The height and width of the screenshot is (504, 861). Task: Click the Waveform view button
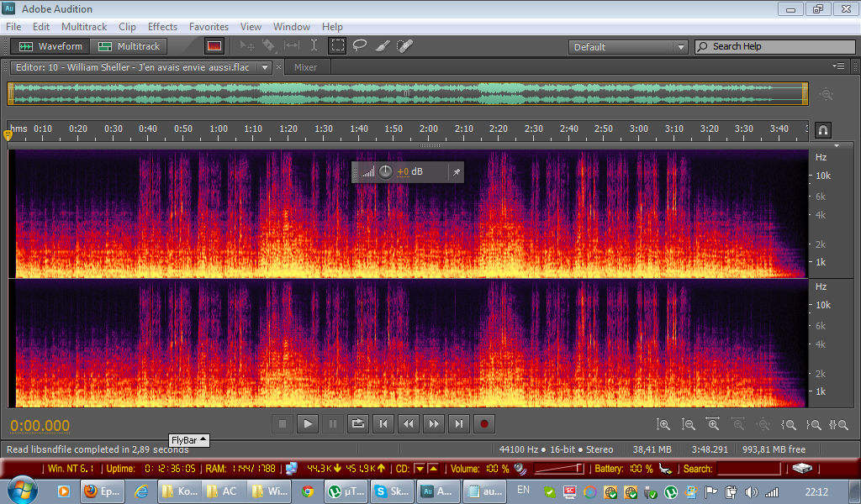(x=51, y=46)
